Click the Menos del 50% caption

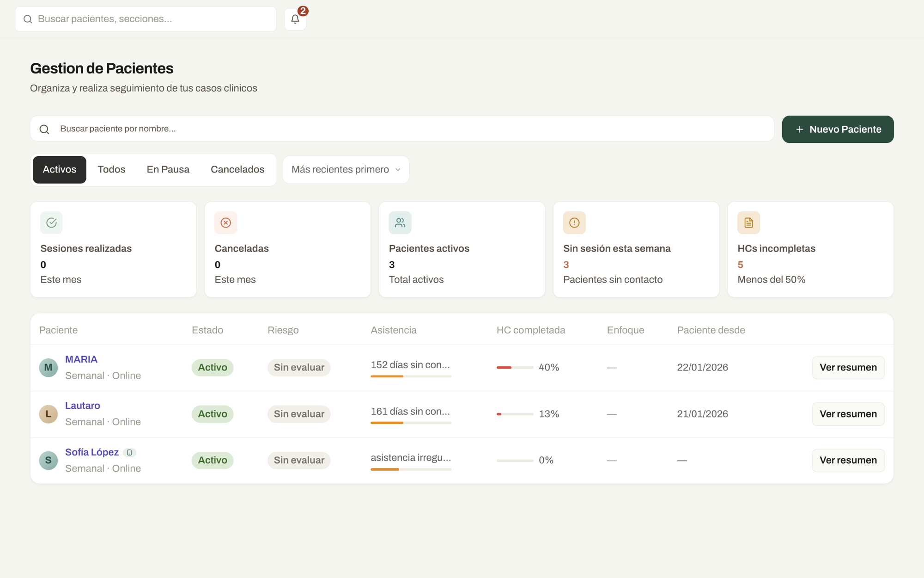pos(772,280)
